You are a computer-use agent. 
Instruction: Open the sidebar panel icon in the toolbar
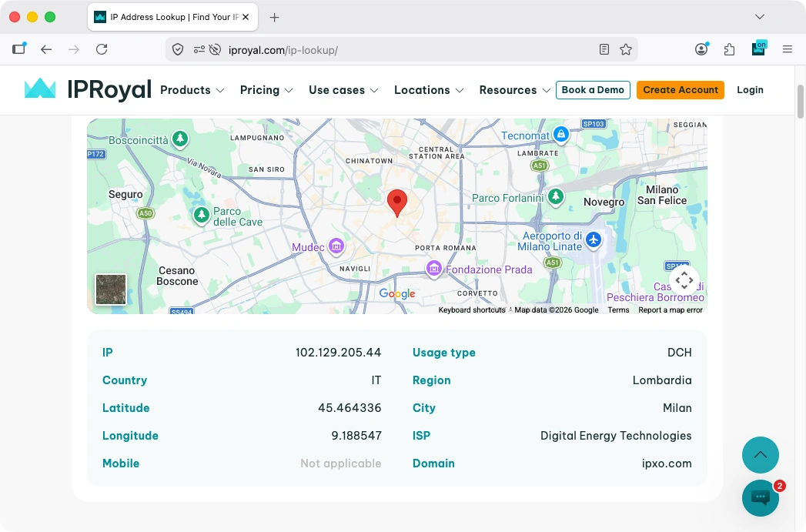point(19,49)
